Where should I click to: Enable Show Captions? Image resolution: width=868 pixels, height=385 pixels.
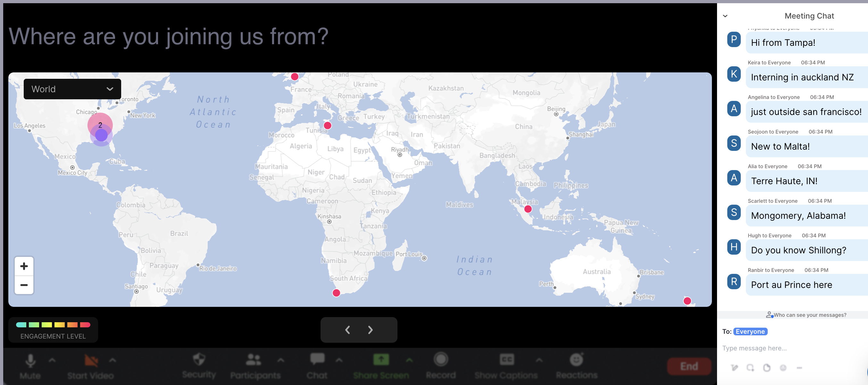506,359
